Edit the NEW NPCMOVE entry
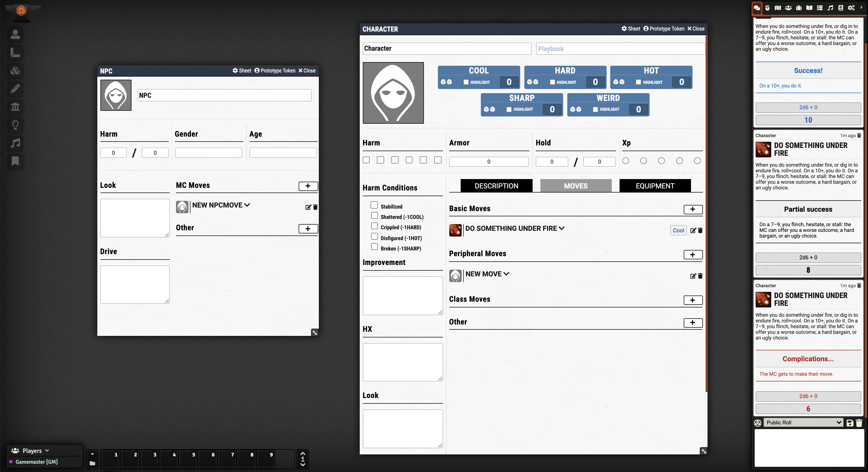The image size is (868, 472). [308, 207]
